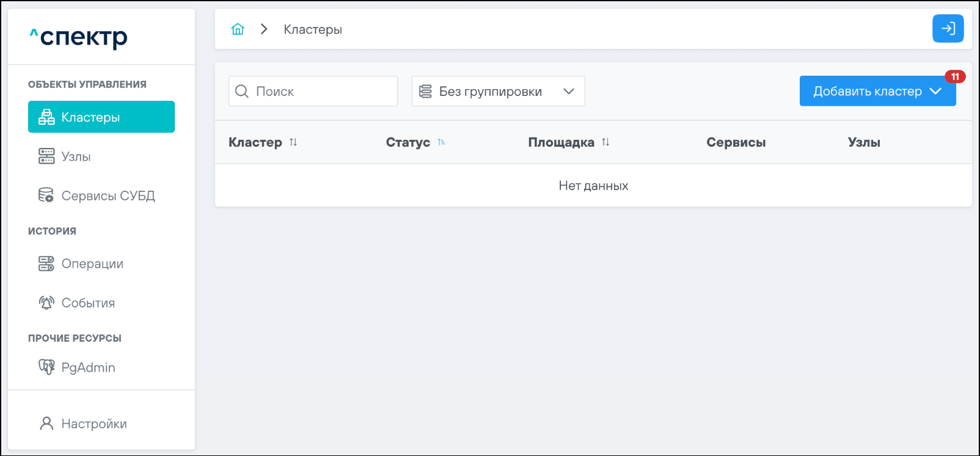980x456 pixels.
Task: Click the Настройки user icon
Action: (x=46, y=424)
